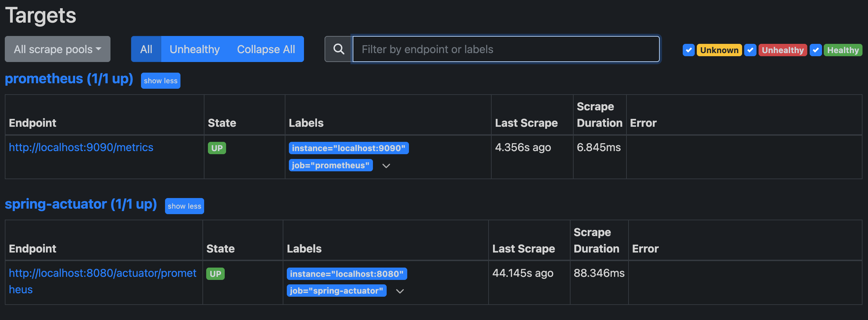Viewport: 868px width, 320px height.
Task: Expand labels chevron for prometheus target
Action: pos(386,166)
